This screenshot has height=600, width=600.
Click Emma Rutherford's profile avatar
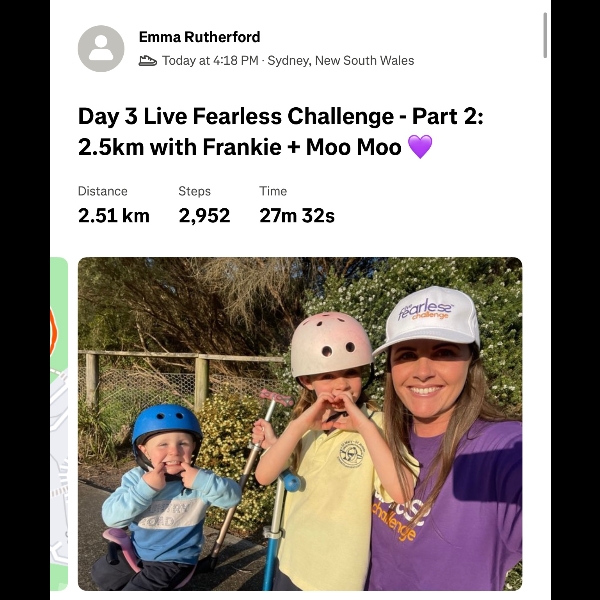[101, 48]
